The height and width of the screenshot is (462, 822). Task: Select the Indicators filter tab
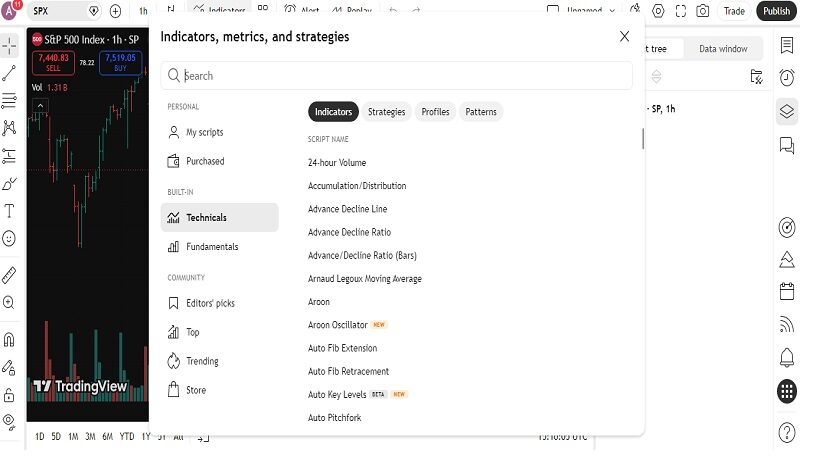pyautogui.click(x=333, y=112)
